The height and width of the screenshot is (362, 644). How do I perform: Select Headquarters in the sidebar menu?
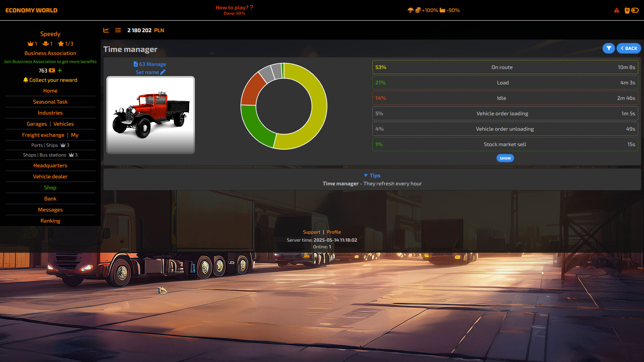pos(50,165)
